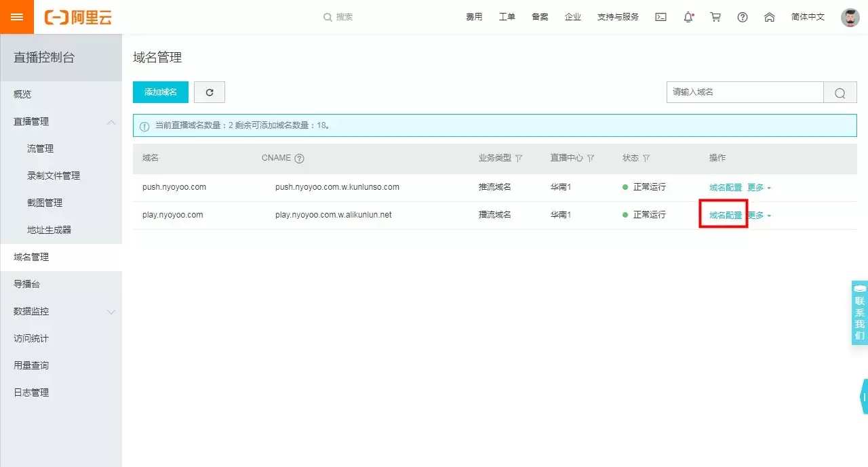This screenshot has width=868, height=467.
Task: Open the 企业 menu in header
Action: coord(573,17)
